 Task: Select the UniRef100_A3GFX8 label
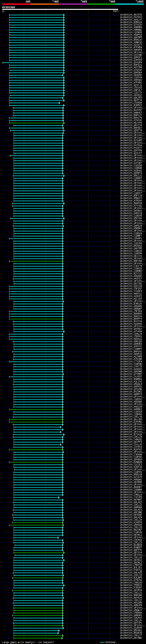coord(131,467)
